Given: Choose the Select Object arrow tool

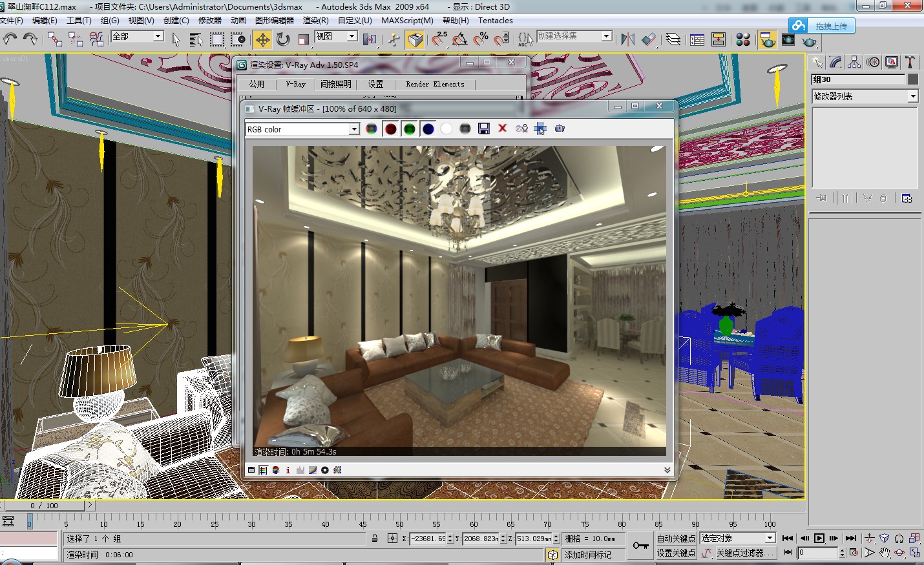Looking at the screenshot, I should (176, 39).
